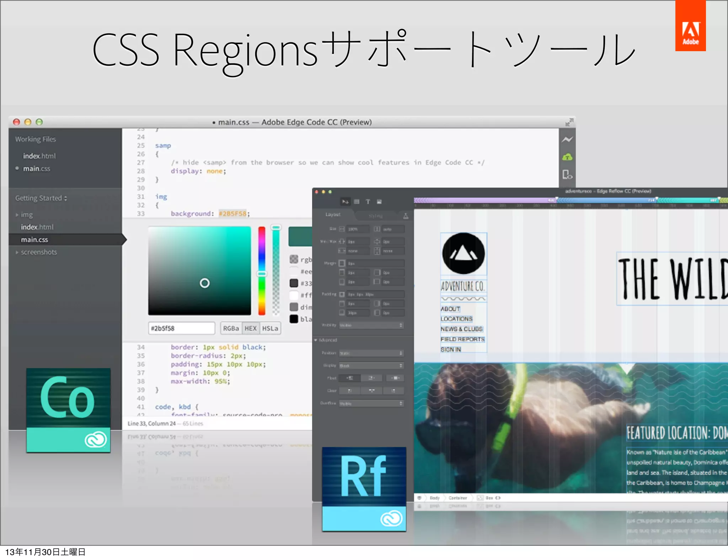Image resolution: width=728 pixels, height=560 pixels.
Task: Switch to the Layout tab in Reflow
Action: click(x=333, y=215)
